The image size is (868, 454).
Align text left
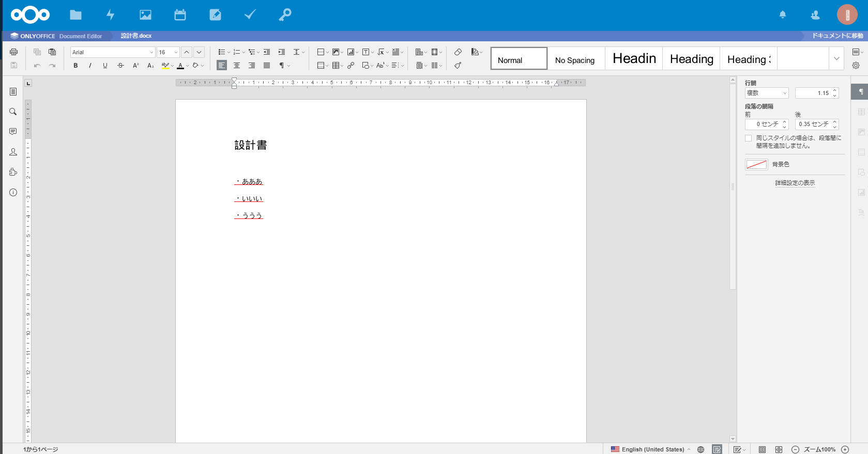click(222, 66)
